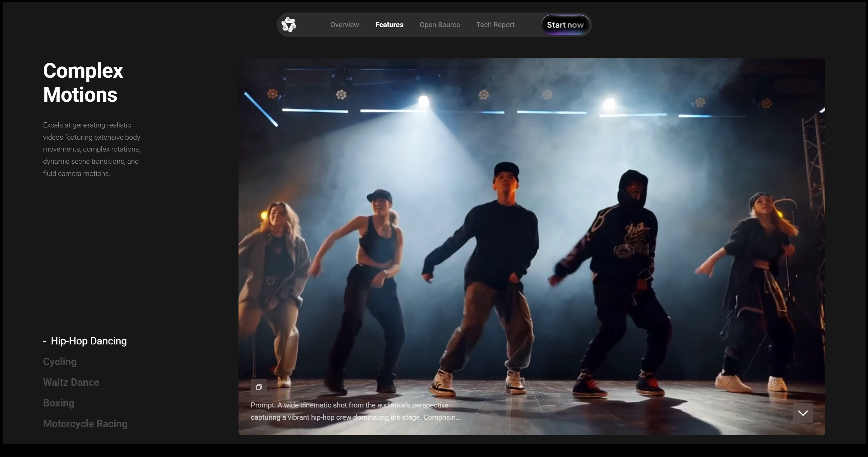Viewport: 868px width, 457px height.
Task: Click the description paragraph about body movements
Action: [x=92, y=149]
